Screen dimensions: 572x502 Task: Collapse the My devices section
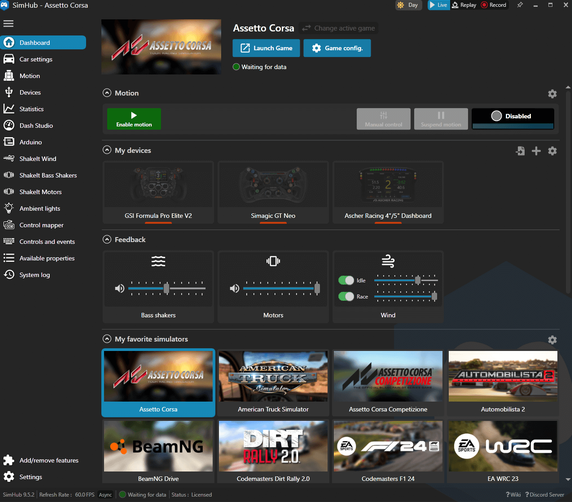107,150
